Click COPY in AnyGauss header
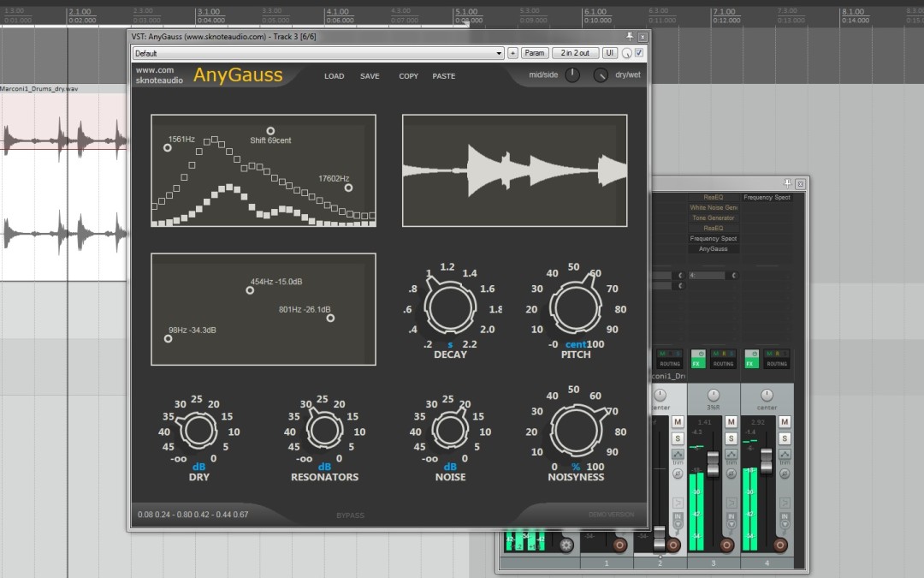Image resolution: width=924 pixels, height=578 pixels. coord(408,76)
